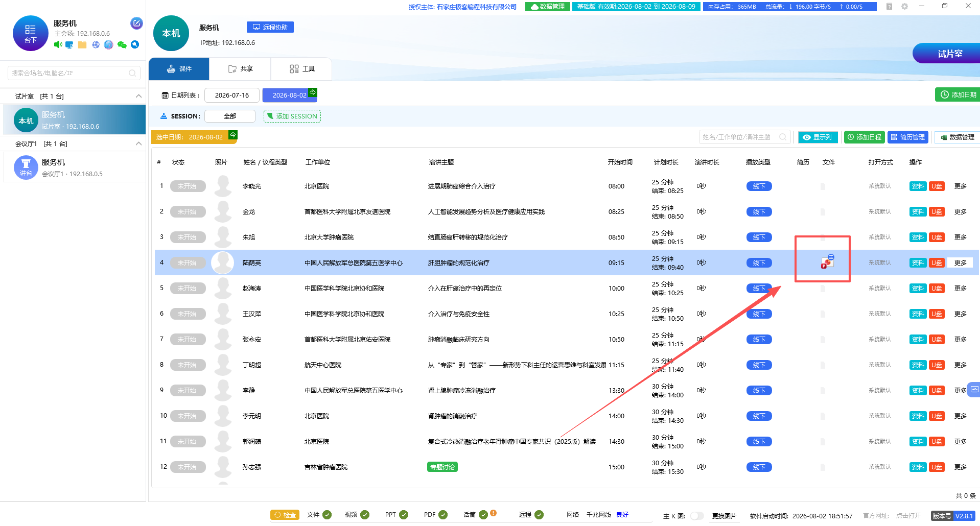Toggle the 主K图 switch
The image size is (980, 526).
(x=697, y=516)
